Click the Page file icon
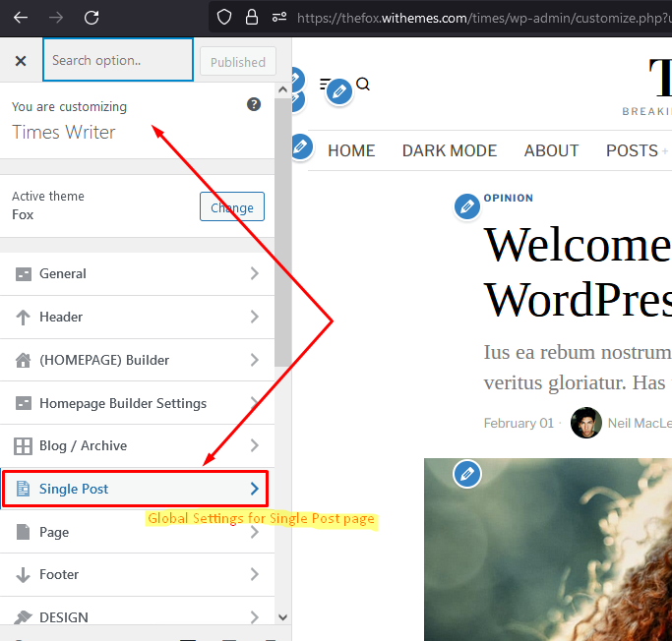 click(x=24, y=532)
